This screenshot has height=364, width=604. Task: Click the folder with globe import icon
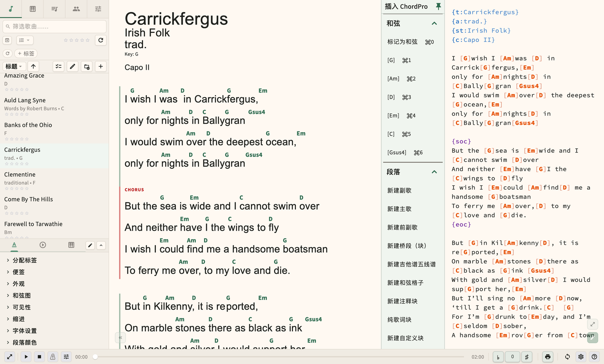pyautogui.click(x=87, y=66)
